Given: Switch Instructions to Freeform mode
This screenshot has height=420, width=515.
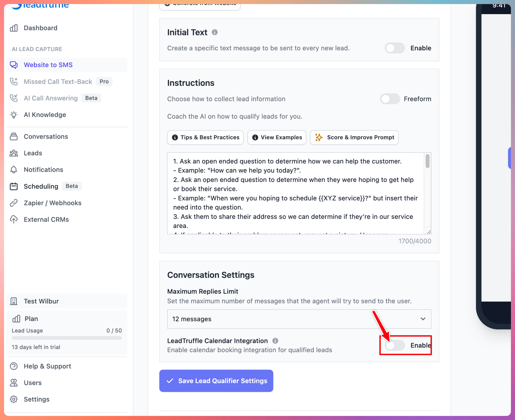Looking at the screenshot, I should pos(390,99).
